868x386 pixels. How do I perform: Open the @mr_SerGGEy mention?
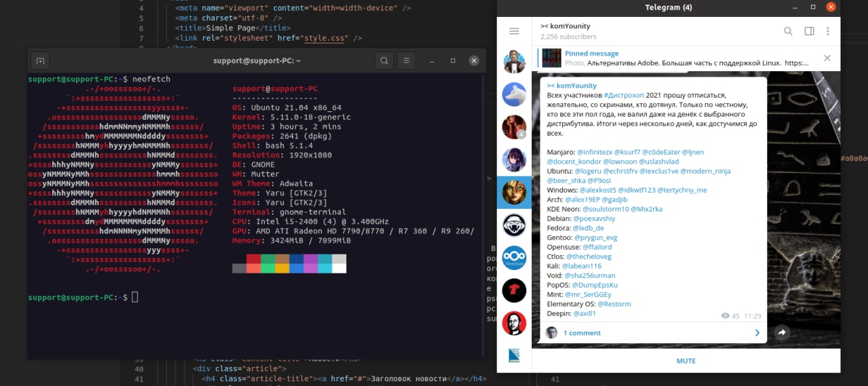tap(588, 294)
